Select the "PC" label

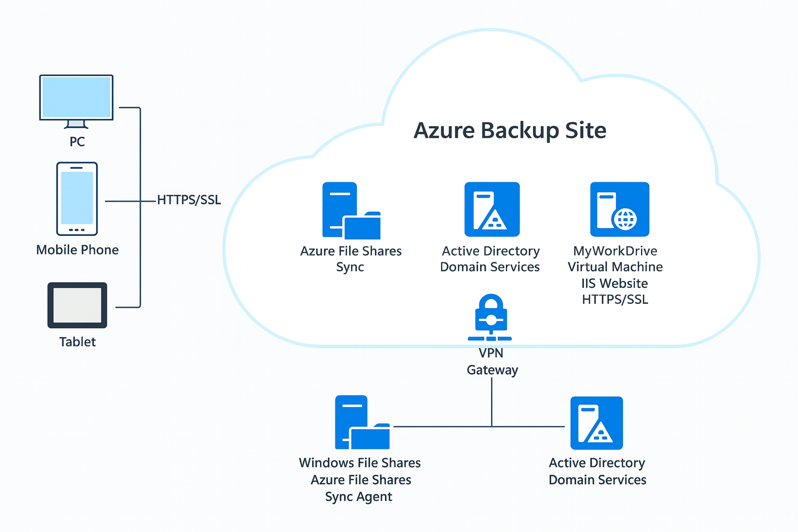(77, 142)
